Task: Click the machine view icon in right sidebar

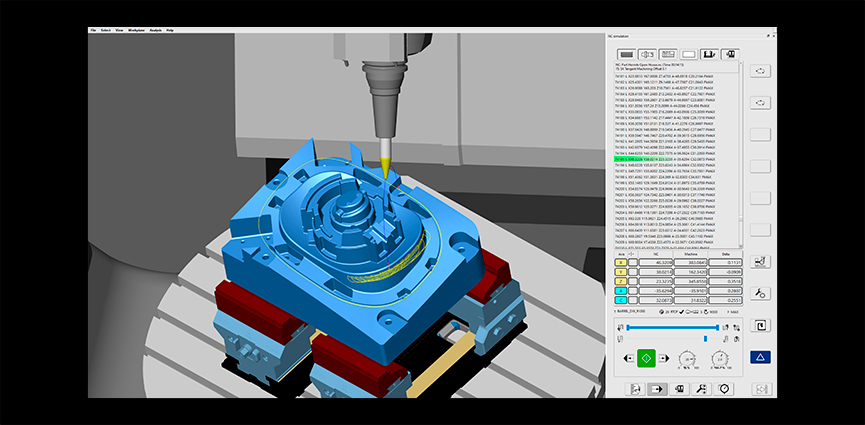Action: (x=760, y=261)
